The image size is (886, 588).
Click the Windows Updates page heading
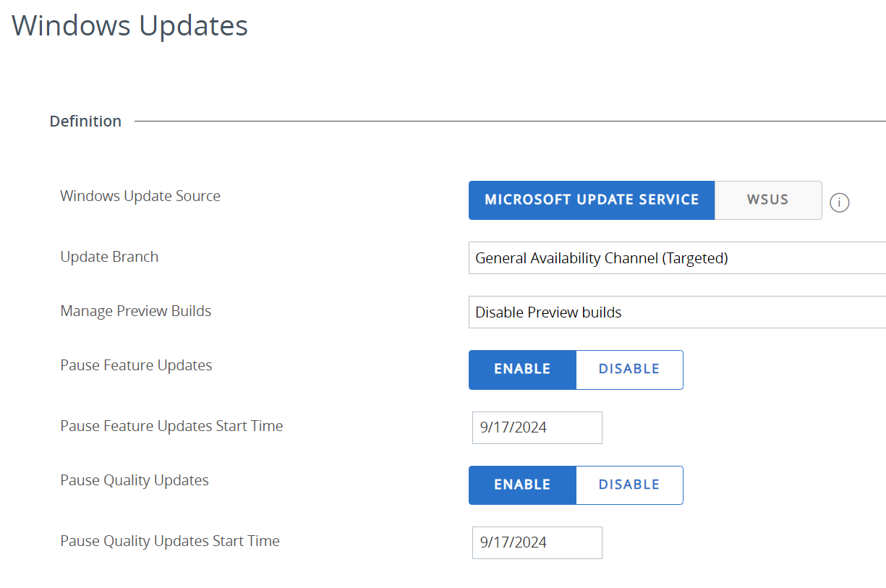pyautogui.click(x=130, y=26)
